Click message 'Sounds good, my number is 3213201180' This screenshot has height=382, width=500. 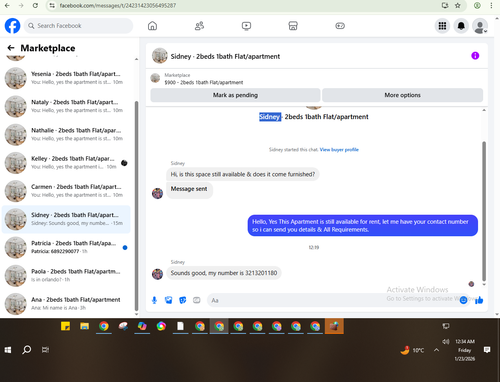click(x=224, y=273)
